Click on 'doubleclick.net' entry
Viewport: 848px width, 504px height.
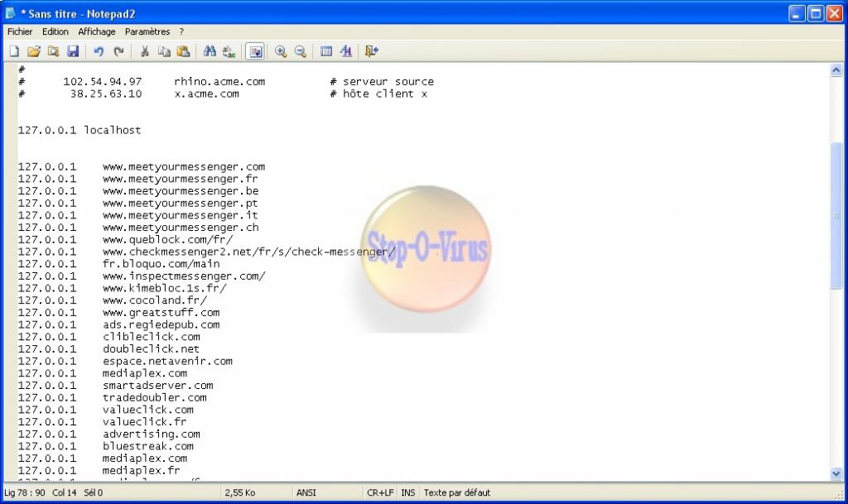[x=151, y=349]
